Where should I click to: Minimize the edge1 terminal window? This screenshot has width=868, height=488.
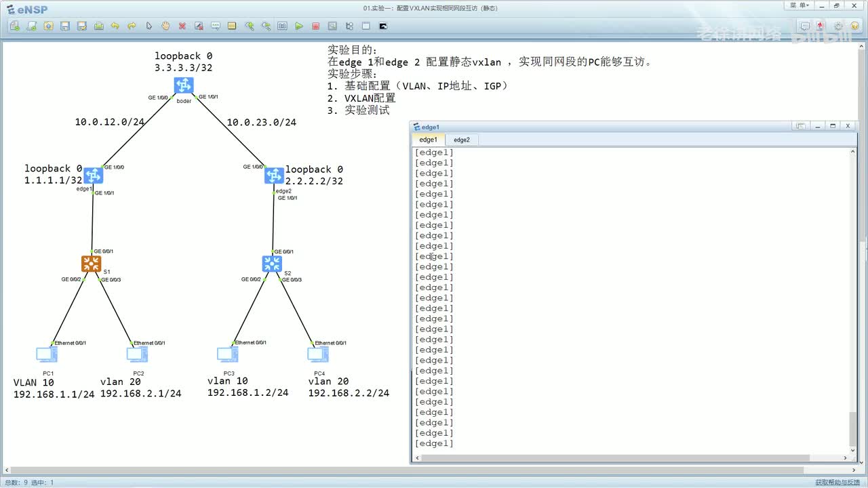coord(818,126)
